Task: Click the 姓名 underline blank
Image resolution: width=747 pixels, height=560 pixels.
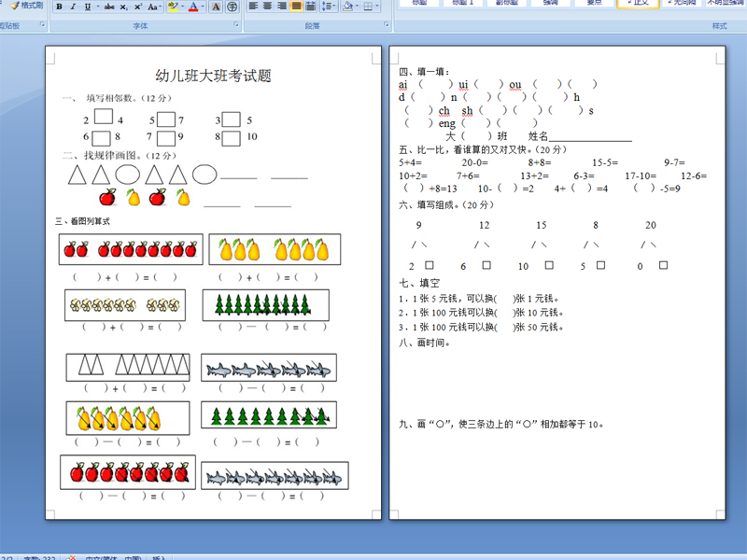Action: (x=591, y=138)
